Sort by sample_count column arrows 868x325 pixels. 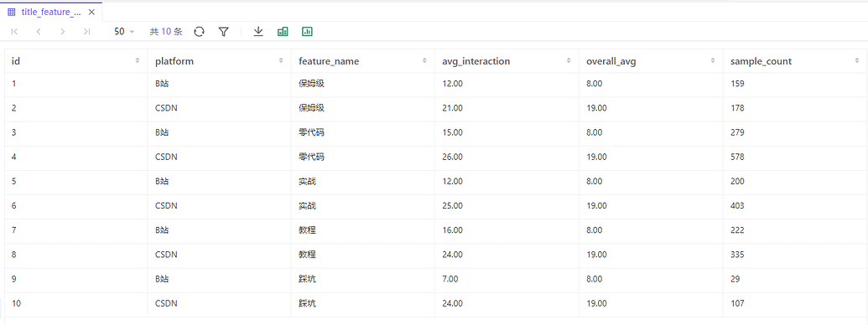856,61
